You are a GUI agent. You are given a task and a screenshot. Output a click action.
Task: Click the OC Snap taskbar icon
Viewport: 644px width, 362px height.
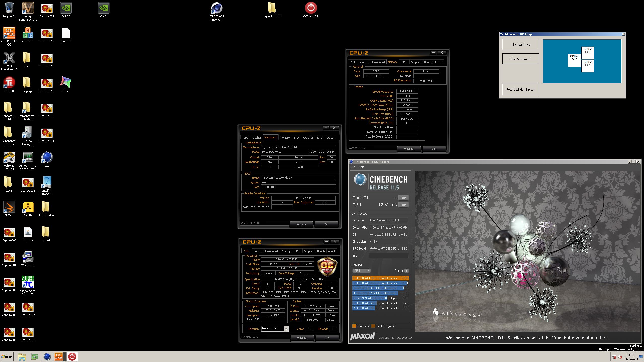72,357
